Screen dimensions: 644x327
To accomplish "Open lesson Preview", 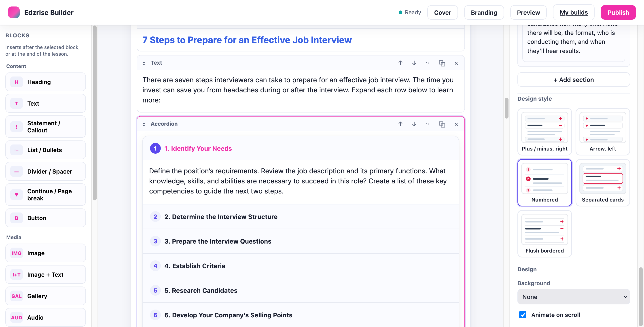I will pyautogui.click(x=528, y=13).
